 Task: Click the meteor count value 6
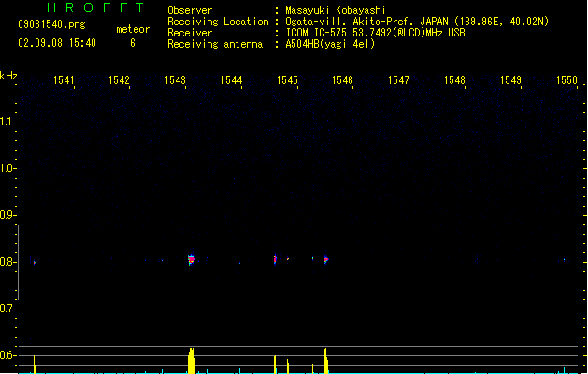click(133, 43)
